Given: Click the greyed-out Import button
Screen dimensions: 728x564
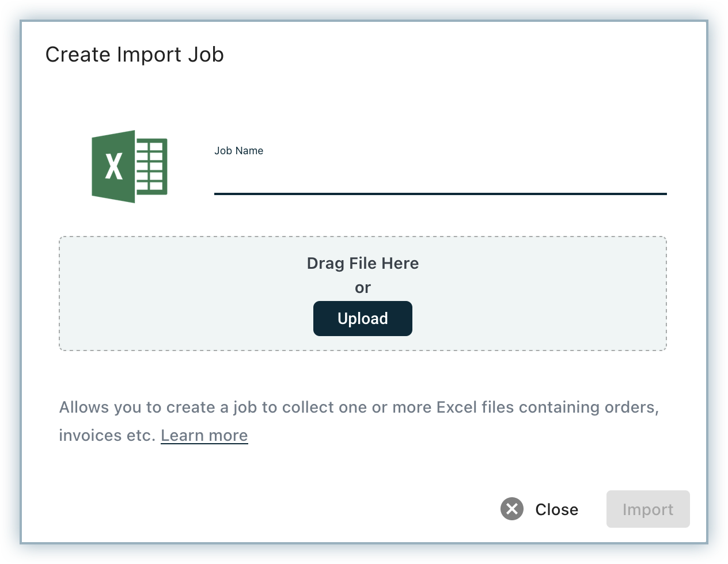Looking at the screenshot, I should pyautogui.click(x=647, y=509).
